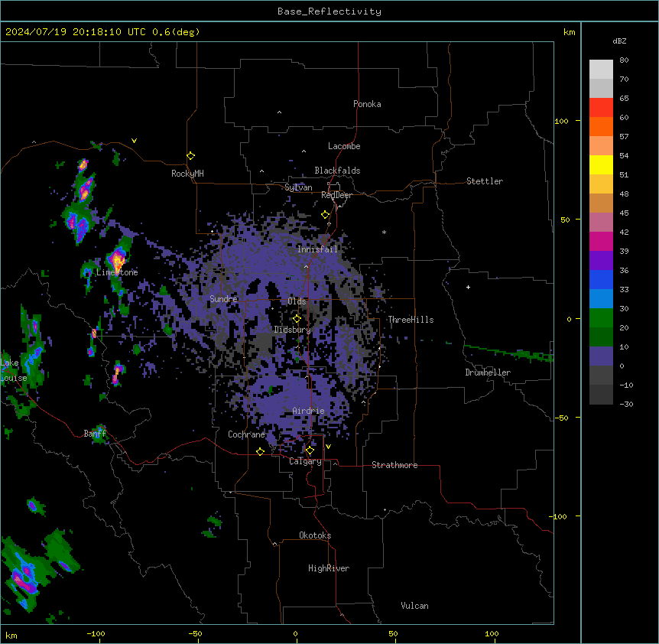Click the Stettler town label
The width and height of the screenshot is (659, 644).
tap(484, 181)
